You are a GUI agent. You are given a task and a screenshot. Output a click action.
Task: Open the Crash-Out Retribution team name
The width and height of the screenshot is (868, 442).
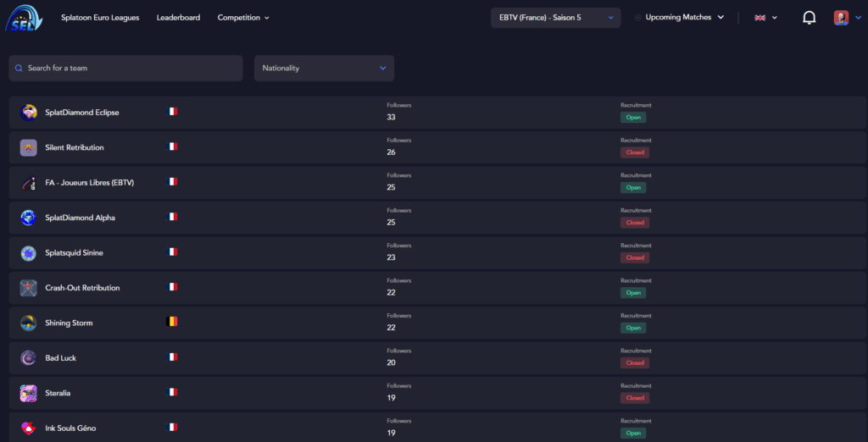point(82,288)
